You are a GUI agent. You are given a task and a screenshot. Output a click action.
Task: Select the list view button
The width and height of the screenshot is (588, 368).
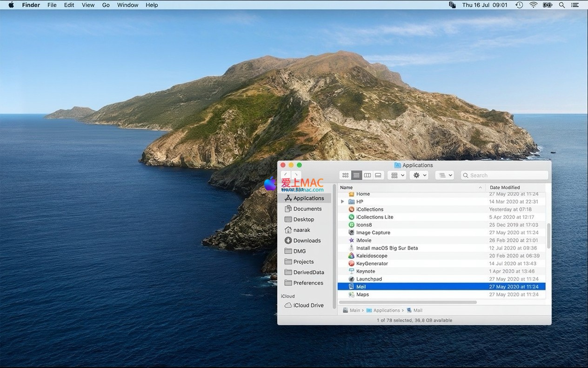pyautogui.click(x=356, y=175)
